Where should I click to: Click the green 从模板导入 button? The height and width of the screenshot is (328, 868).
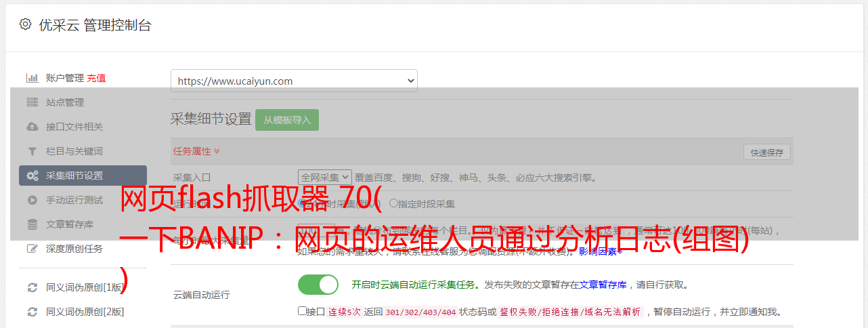click(x=287, y=120)
